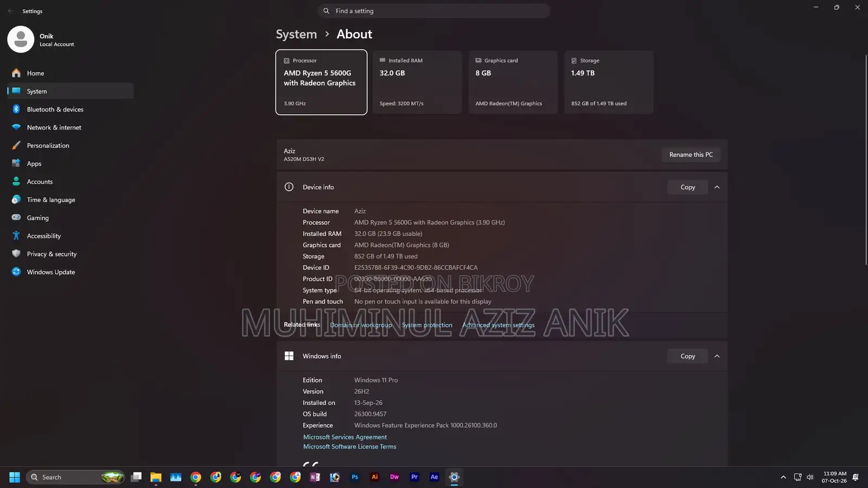Open Personalization settings

[71, 145]
